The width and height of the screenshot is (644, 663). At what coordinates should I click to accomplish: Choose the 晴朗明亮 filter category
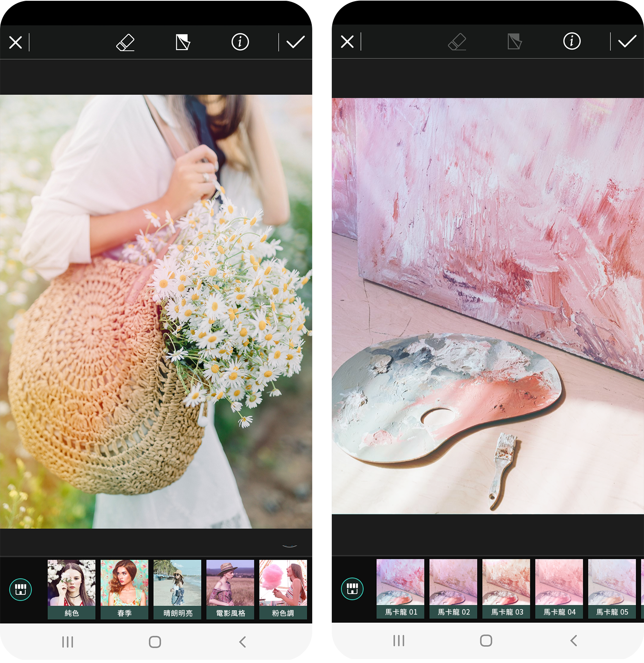tap(177, 589)
